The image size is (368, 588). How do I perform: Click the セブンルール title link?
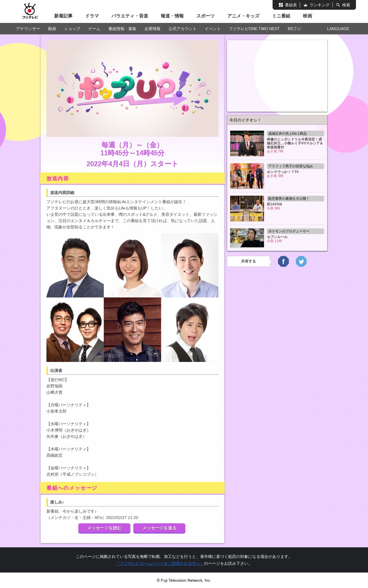coord(277,237)
